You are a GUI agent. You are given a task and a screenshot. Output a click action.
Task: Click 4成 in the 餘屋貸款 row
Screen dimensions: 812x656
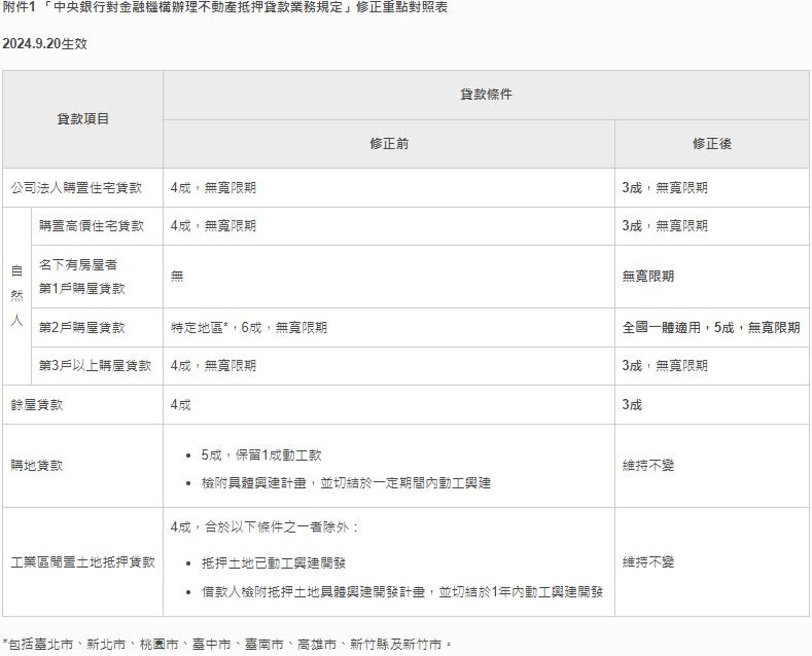click(x=181, y=405)
